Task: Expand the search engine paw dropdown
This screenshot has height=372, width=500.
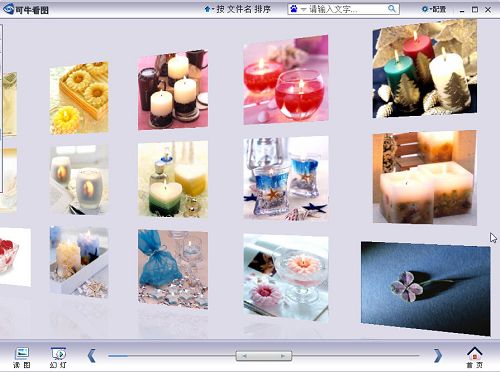Action: [x=298, y=9]
